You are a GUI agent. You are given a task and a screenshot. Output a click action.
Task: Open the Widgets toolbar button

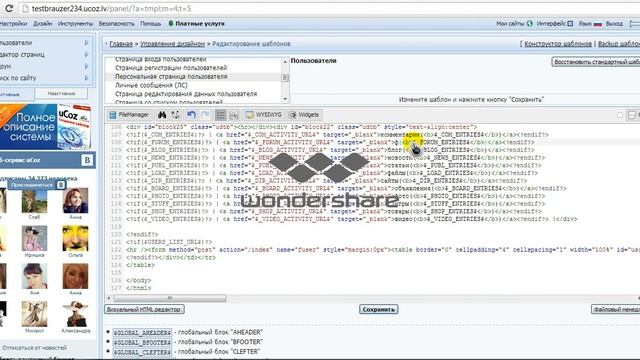click(304, 115)
